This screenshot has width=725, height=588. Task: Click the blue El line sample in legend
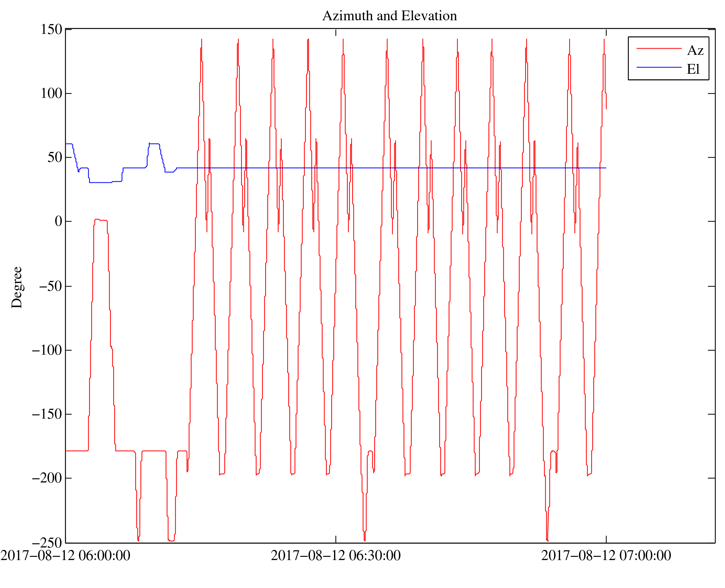pos(659,67)
